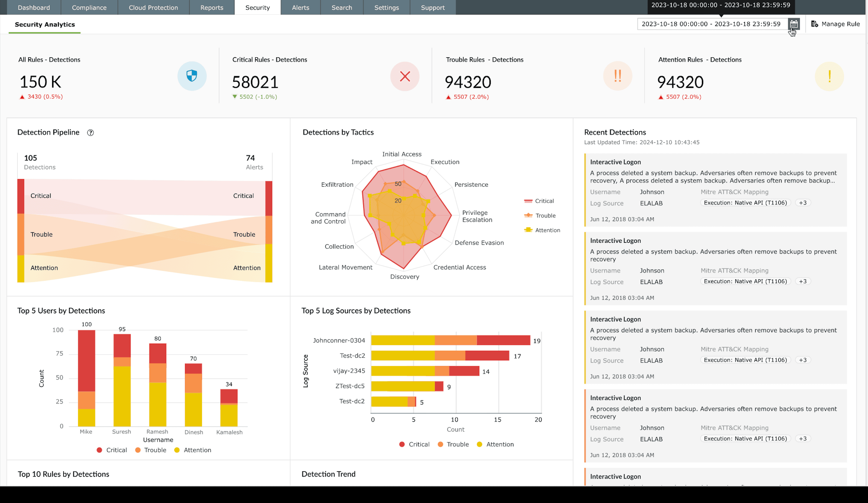Click the Manage Rule icon
Screen dimensions: 868x503
815,24
